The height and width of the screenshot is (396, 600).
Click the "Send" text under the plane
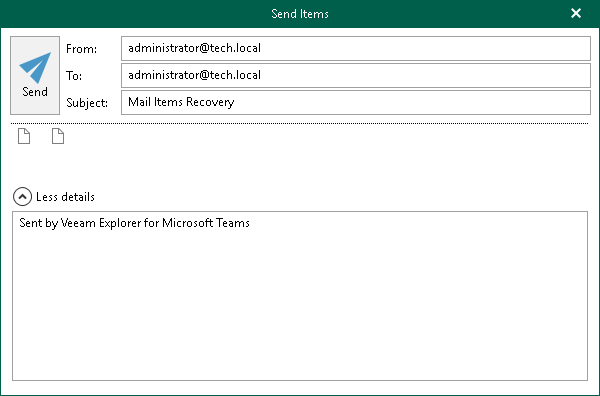pyautogui.click(x=35, y=92)
